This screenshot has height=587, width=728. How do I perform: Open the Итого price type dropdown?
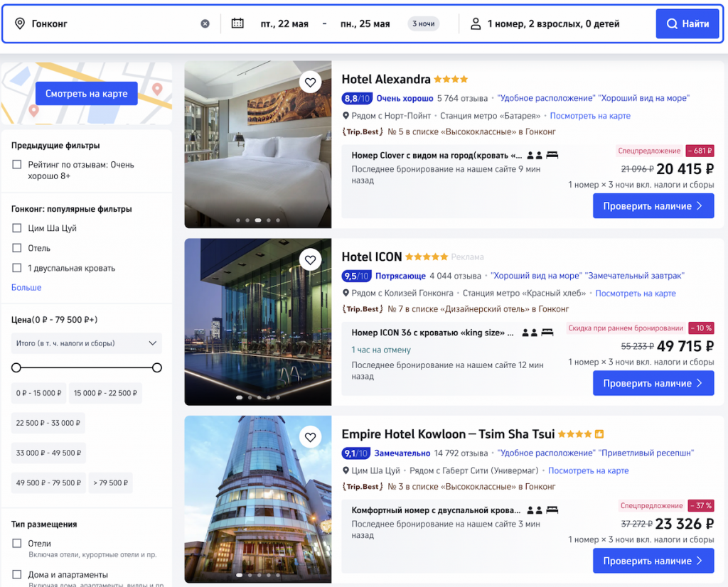[87, 343]
